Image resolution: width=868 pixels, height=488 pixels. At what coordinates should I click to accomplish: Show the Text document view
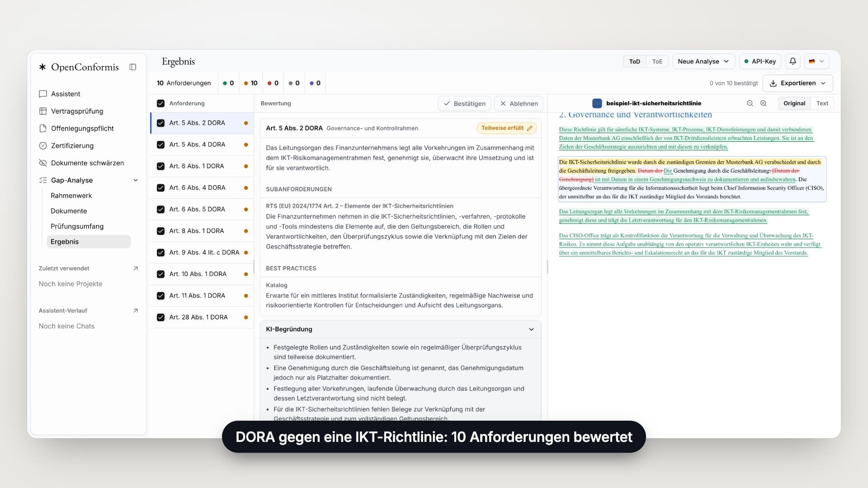coord(822,103)
